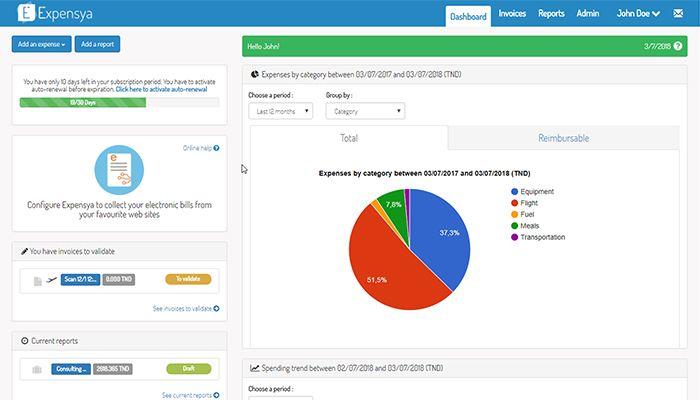700x400 pixels.
Task: Go to the Invoices menu
Action: point(512,13)
